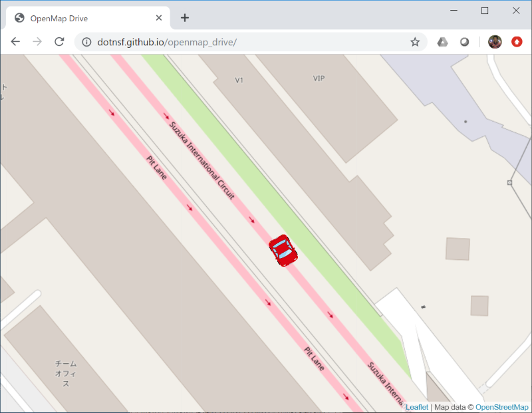Open a new tab with plus button
This screenshot has height=413, width=532.
[185, 18]
